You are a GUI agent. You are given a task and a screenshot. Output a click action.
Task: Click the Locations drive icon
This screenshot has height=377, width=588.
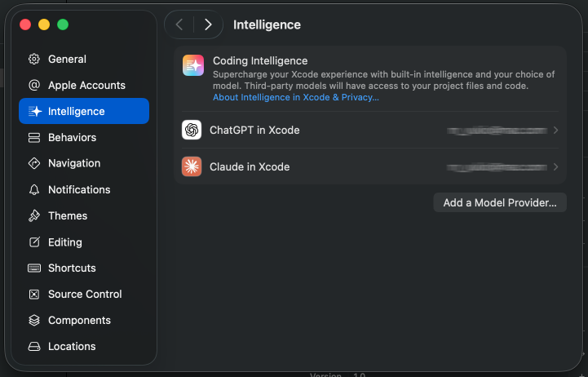[34, 346]
